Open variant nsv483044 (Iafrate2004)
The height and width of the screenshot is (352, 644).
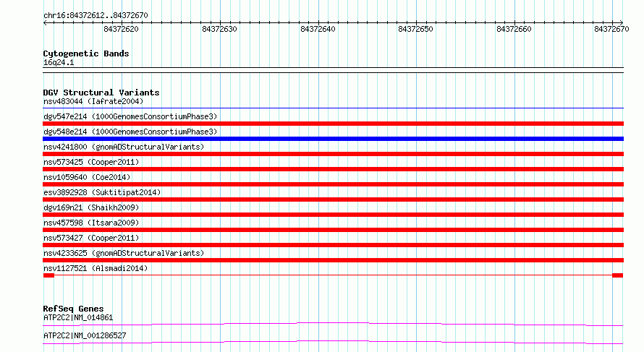point(93,101)
